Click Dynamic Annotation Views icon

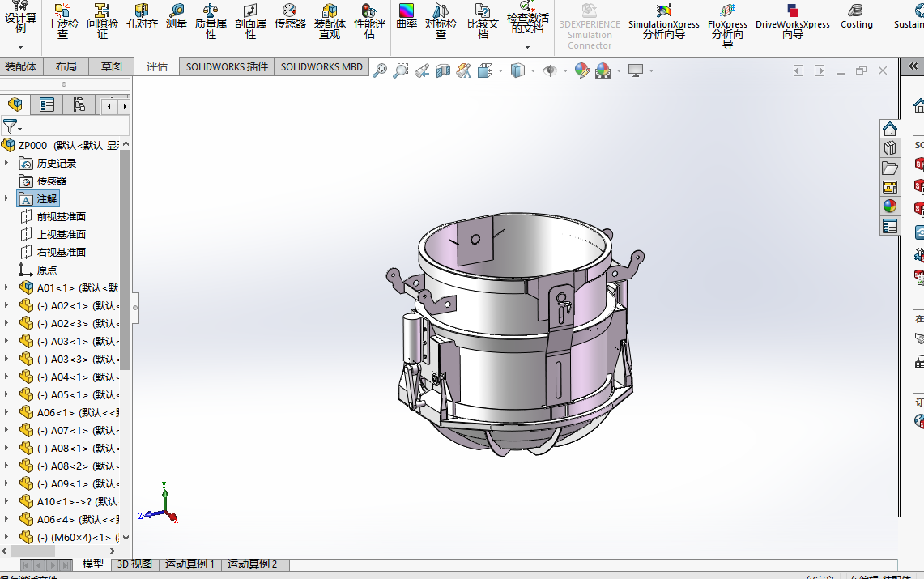(464, 70)
